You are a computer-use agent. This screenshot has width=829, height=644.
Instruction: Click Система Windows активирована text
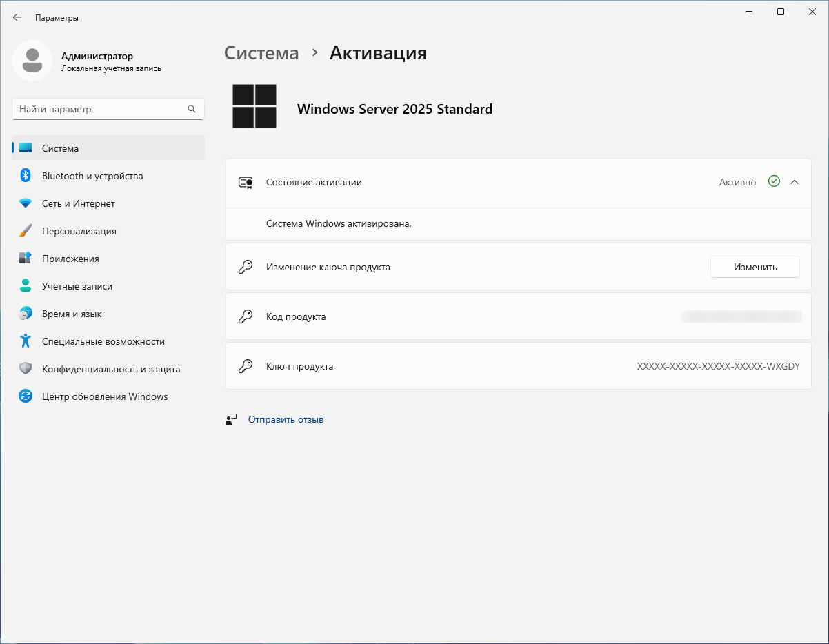[339, 223]
